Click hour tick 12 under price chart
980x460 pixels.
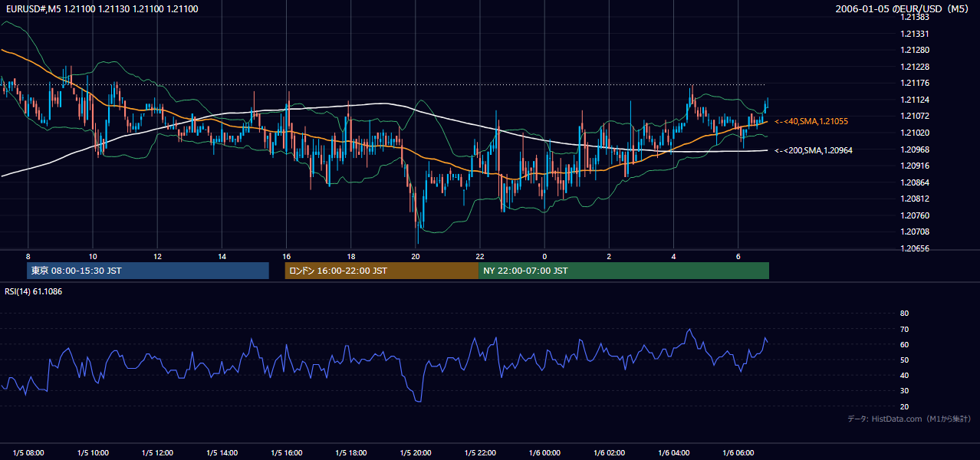click(157, 256)
